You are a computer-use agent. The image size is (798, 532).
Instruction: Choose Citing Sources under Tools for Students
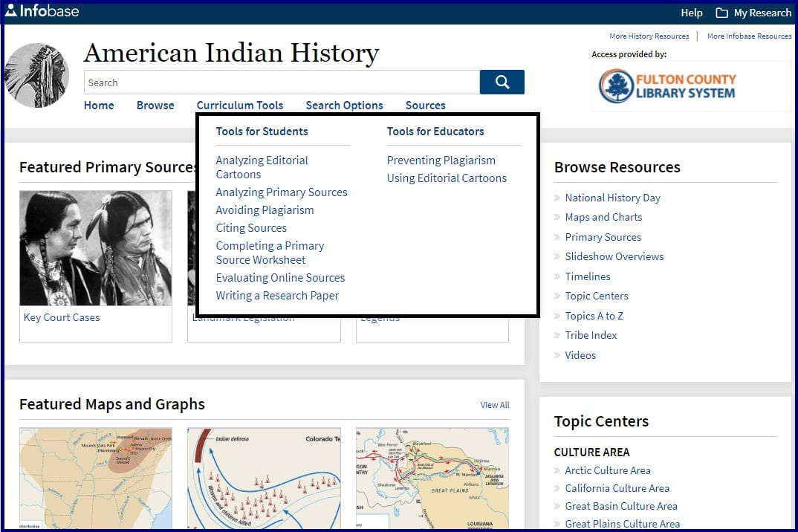click(251, 228)
